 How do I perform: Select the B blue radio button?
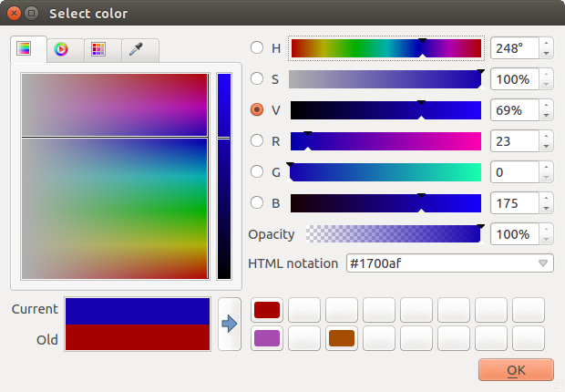[257, 203]
